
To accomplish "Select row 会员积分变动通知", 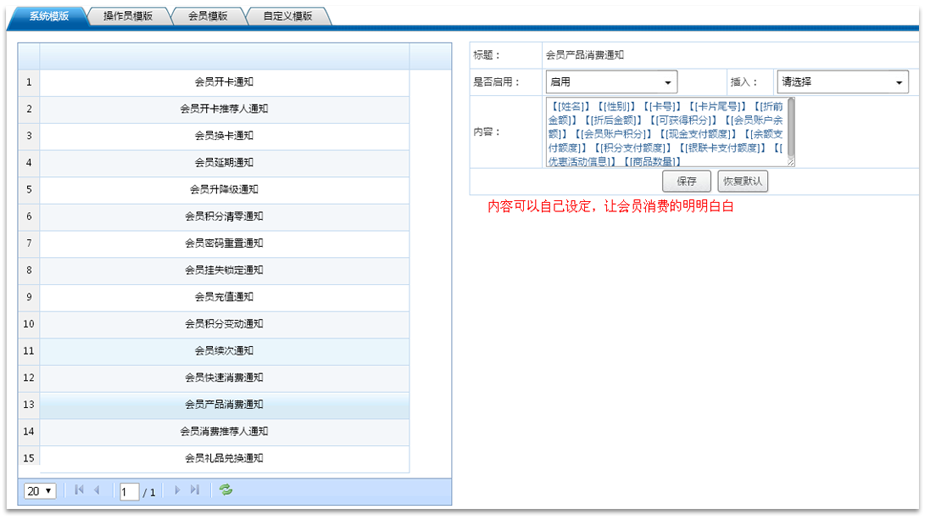I will point(224,324).
